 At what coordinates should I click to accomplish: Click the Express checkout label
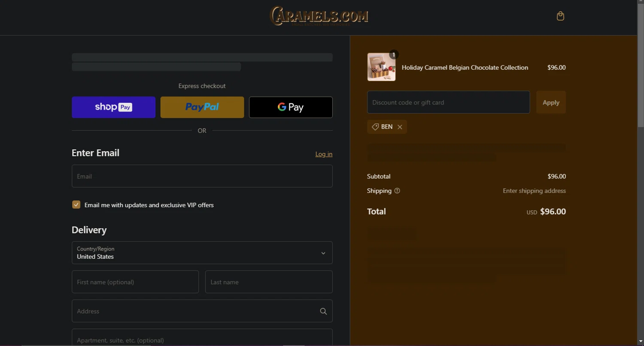202,86
